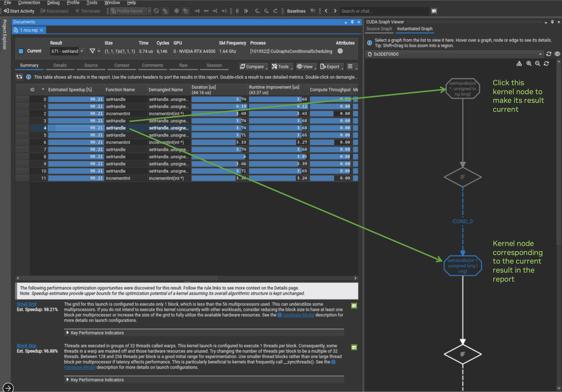This screenshot has height=392, width=562.
Task: Pin the CUDA Graph Viewer panel
Action: coord(552,22)
